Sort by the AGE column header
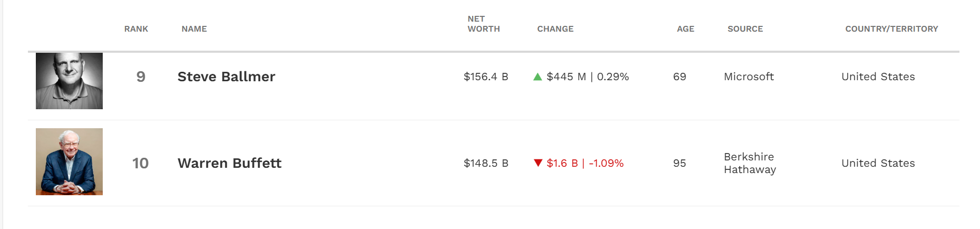 [685, 29]
